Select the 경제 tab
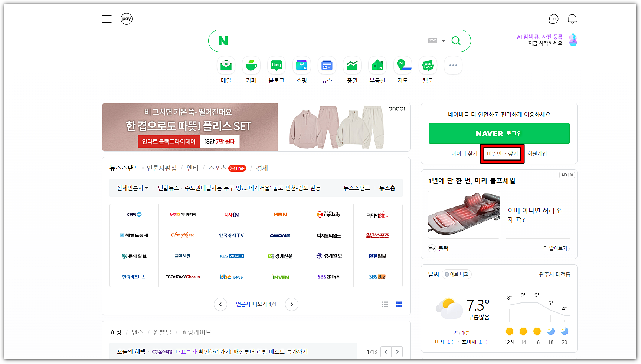This screenshot has height=364, width=641. coord(262,168)
